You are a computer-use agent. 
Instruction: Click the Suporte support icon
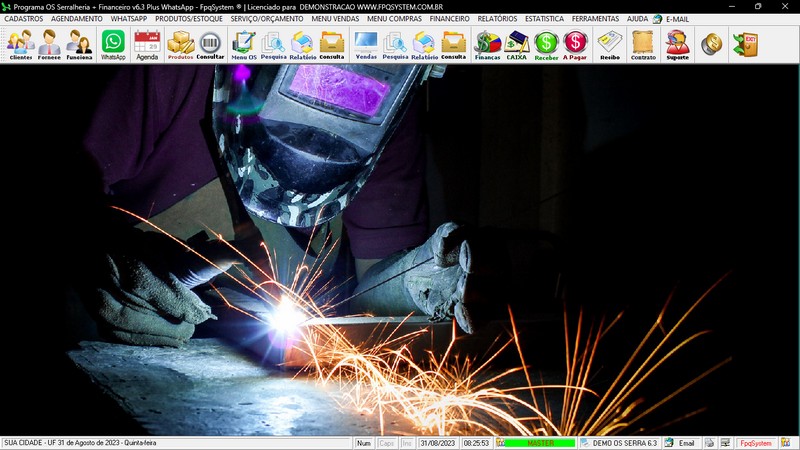pos(677,44)
